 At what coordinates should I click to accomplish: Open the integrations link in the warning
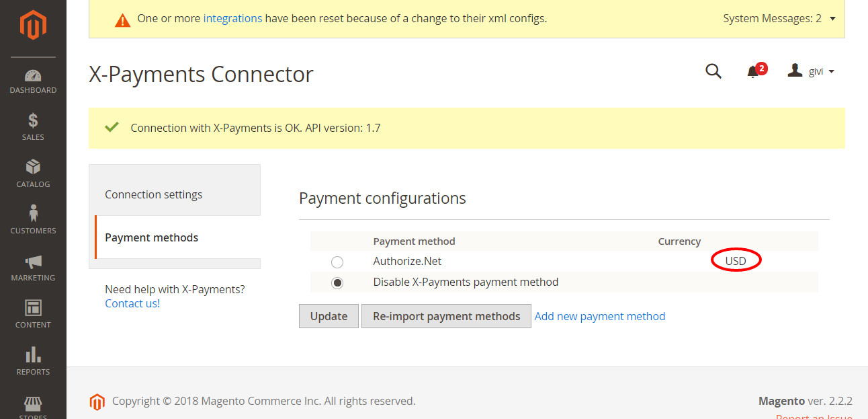point(232,18)
